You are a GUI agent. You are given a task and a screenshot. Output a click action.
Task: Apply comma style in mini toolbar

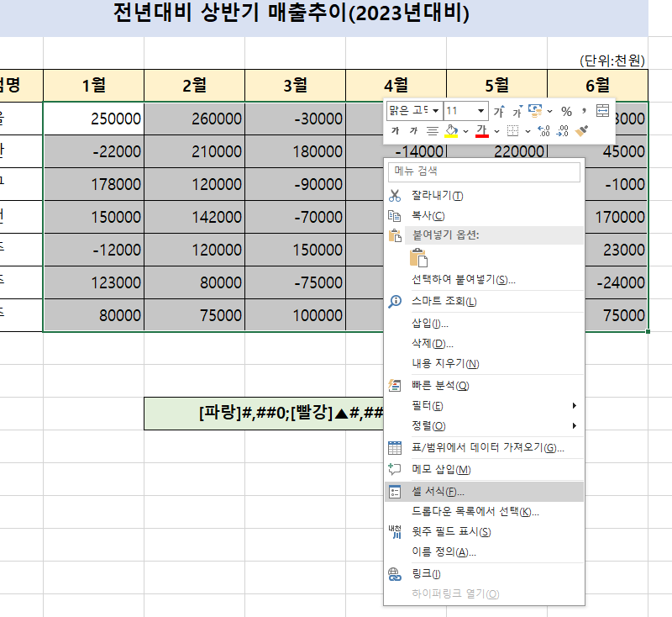pos(584,111)
